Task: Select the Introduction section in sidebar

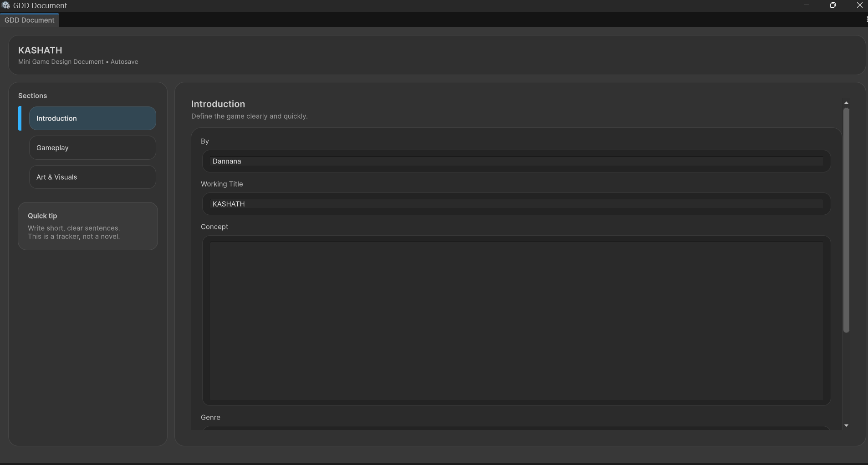Action: click(x=92, y=118)
